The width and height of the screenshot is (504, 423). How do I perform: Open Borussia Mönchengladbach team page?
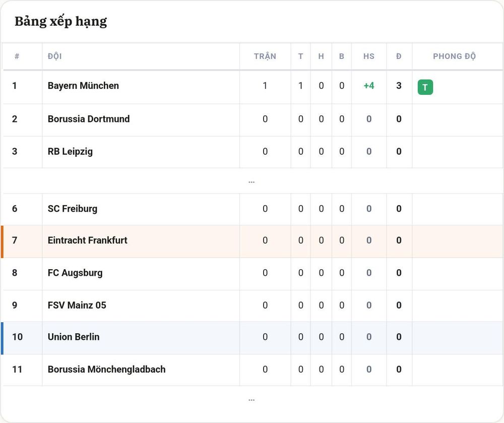[106, 370]
